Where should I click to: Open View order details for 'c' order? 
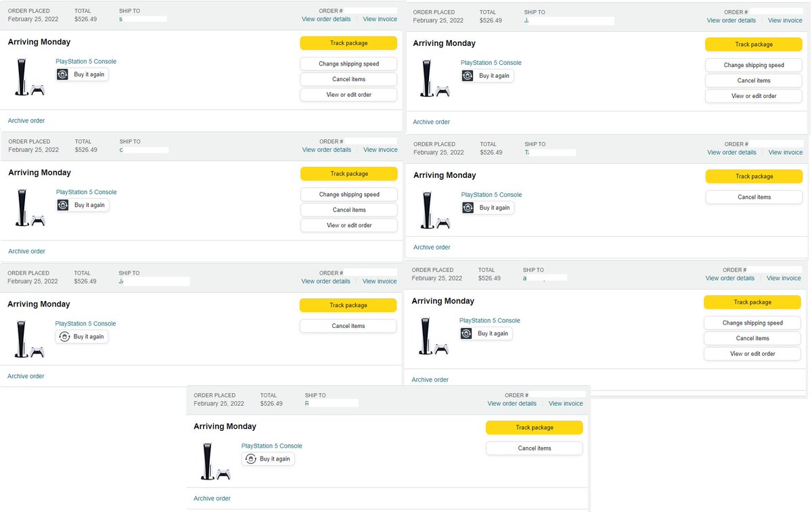click(x=327, y=149)
